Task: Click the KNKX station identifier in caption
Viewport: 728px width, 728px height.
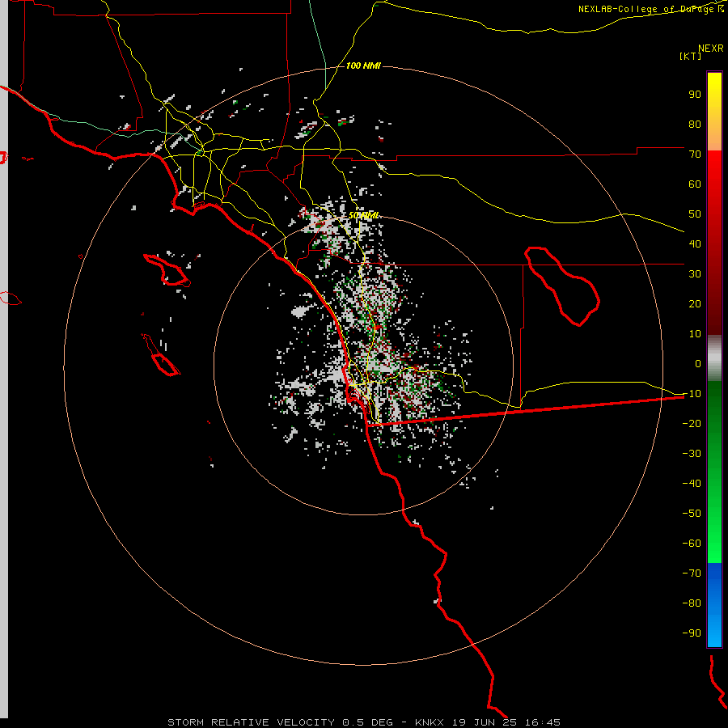Action: (430, 722)
